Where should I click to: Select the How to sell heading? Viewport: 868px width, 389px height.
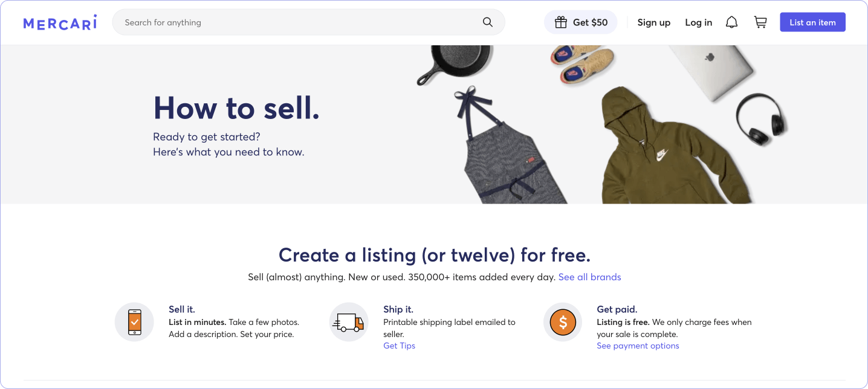(x=236, y=109)
